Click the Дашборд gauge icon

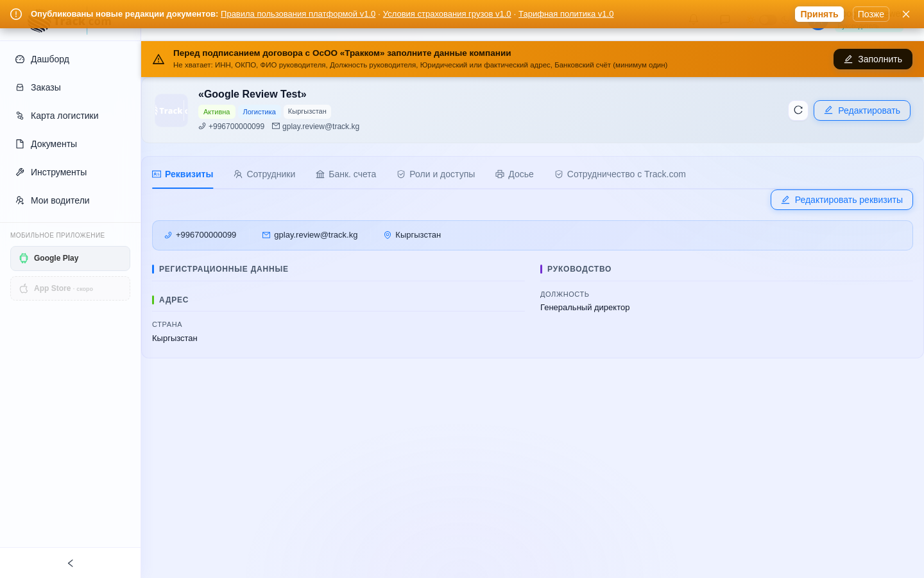(20, 59)
